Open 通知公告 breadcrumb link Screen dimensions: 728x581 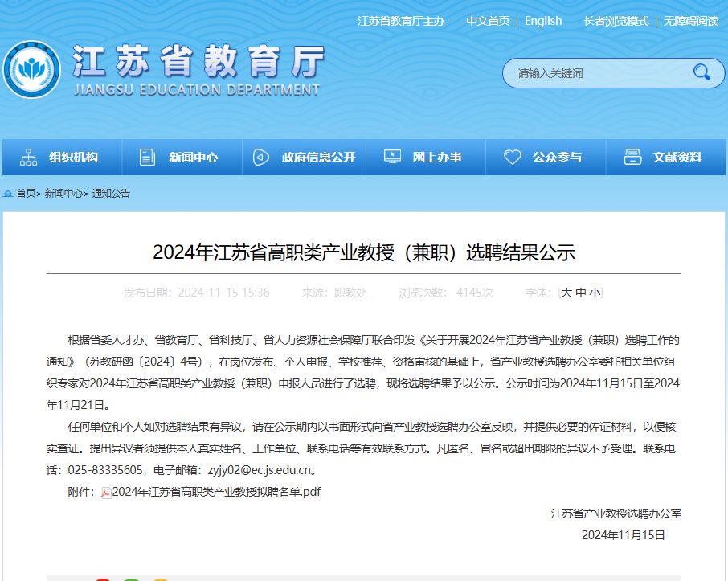(111, 193)
